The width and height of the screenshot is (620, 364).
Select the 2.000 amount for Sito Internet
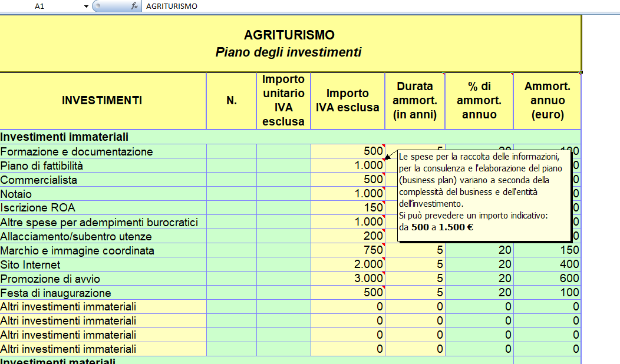point(348,264)
